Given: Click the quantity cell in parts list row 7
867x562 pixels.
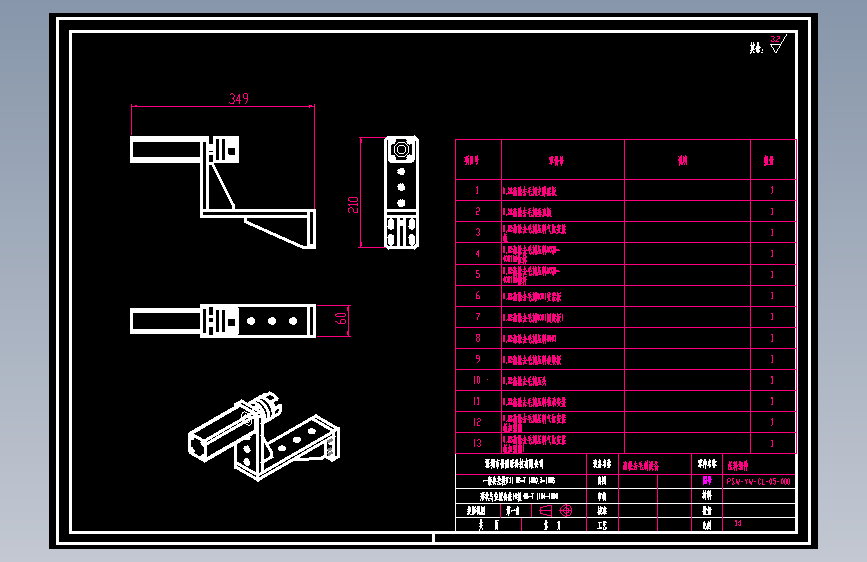Looking at the screenshot, I should point(773,317).
